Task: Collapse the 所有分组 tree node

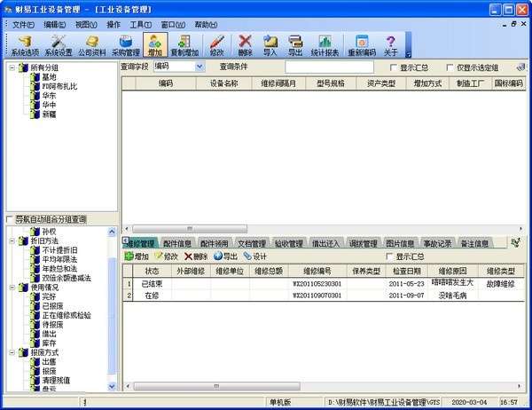Action: point(12,67)
